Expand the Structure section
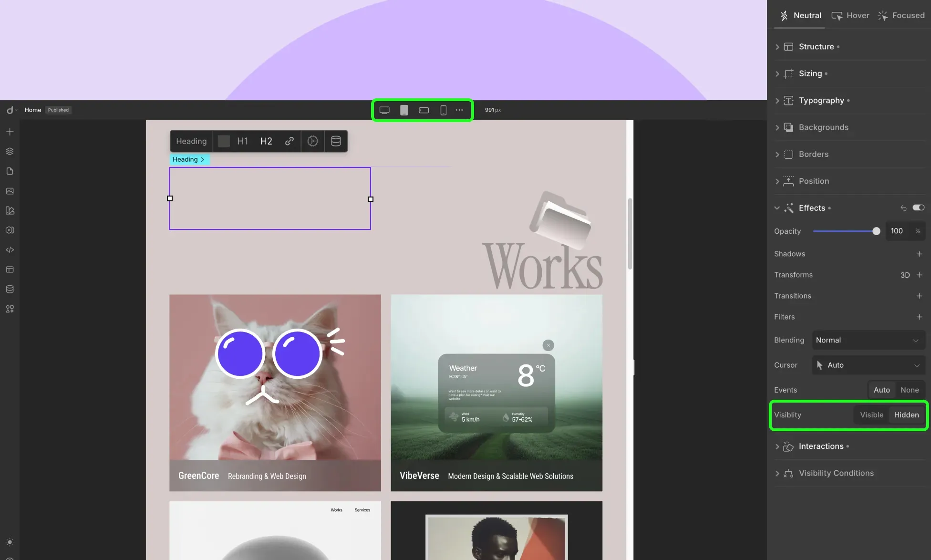The image size is (931, 560). pyautogui.click(x=849, y=47)
